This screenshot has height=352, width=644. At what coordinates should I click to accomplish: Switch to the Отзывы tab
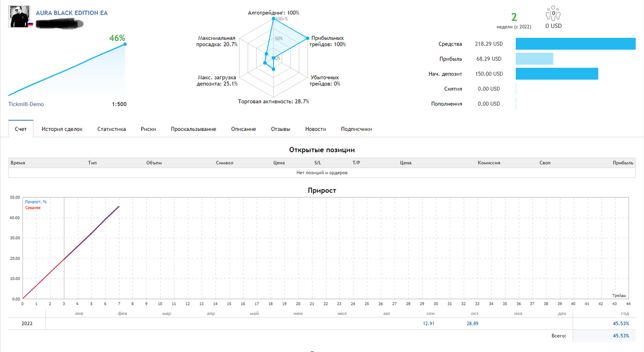click(x=281, y=129)
